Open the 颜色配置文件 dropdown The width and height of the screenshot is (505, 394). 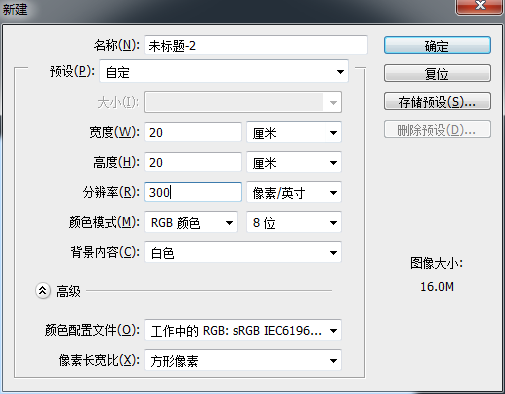coord(243,330)
